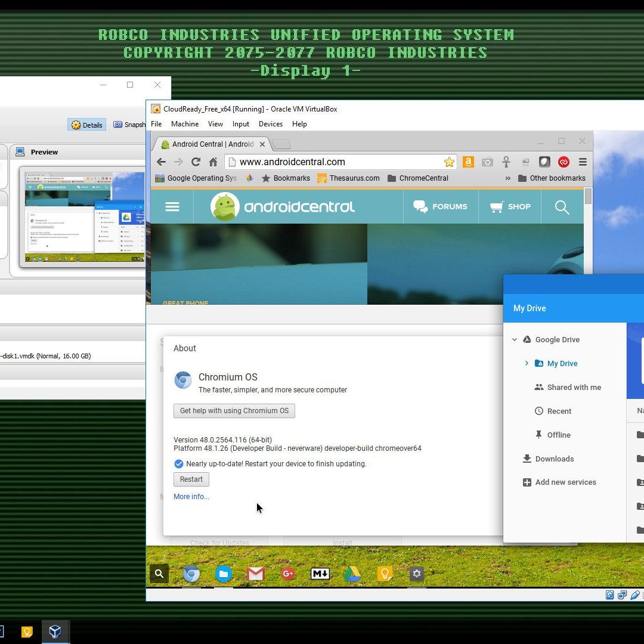The width and height of the screenshot is (644, 644).
Task: Open the More info link
Action: 191,497
